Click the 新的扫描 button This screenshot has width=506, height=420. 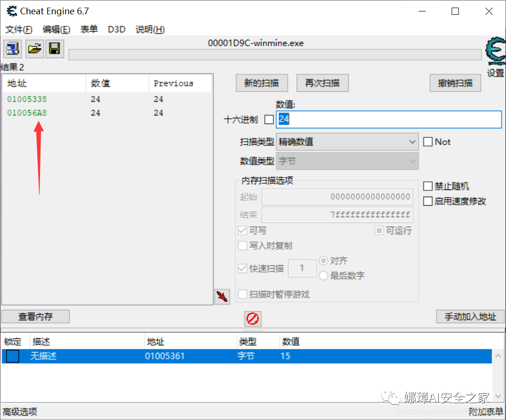click(262, 84)
